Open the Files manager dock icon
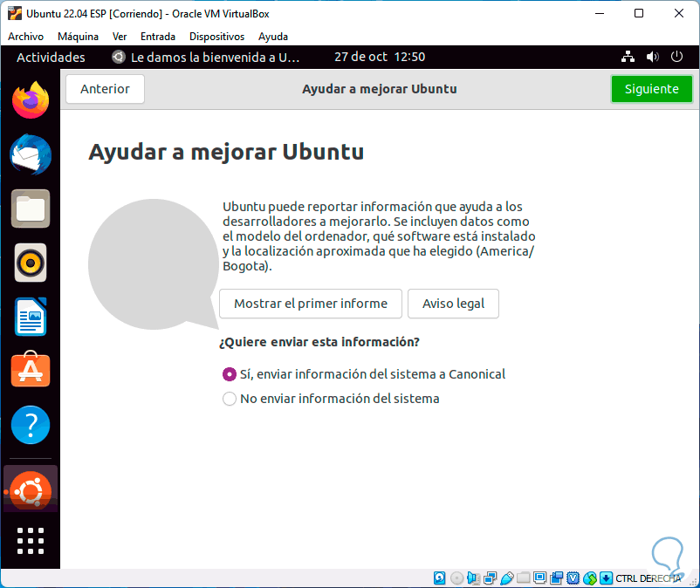Viewport: 700px width, 588px height. tap(31, 209)
